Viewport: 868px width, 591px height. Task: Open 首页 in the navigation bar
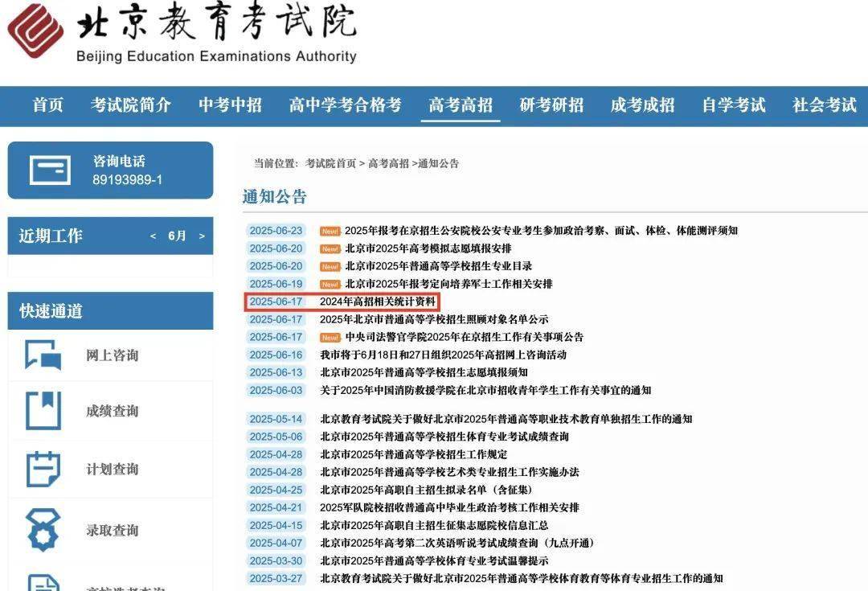[48, 105]
